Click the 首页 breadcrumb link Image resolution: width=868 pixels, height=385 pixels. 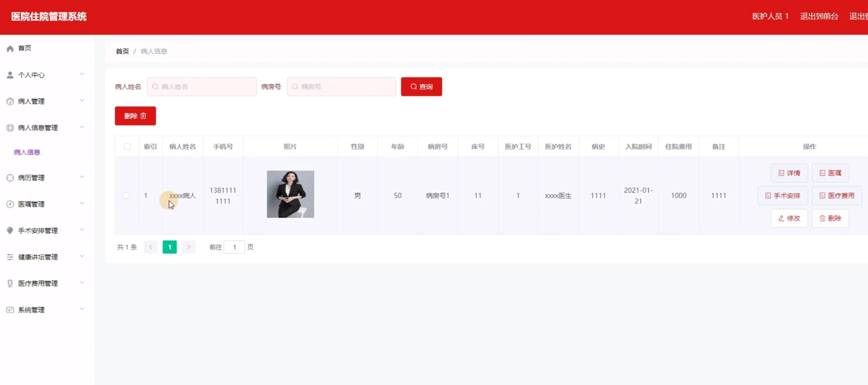click(x=122, y=51)
